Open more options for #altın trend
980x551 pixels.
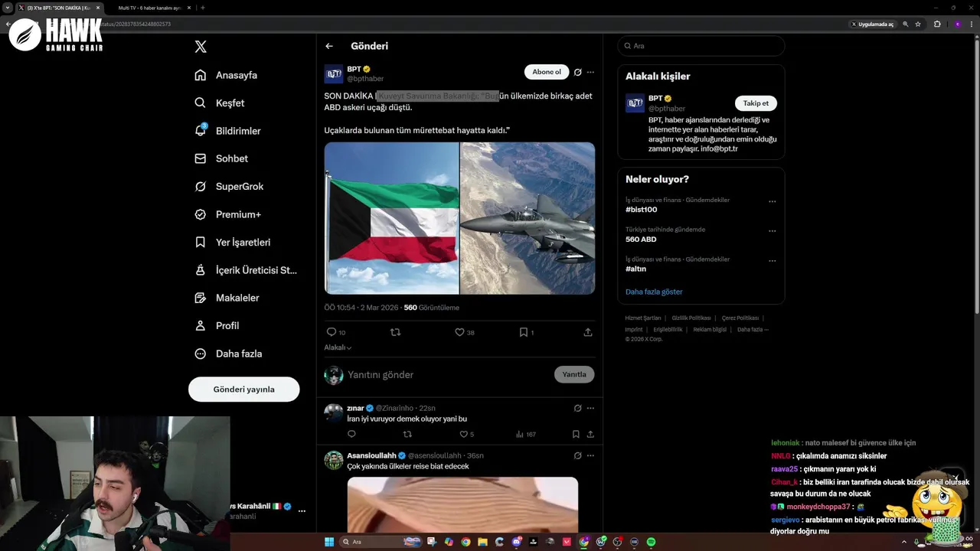click(x=772, y=261)
